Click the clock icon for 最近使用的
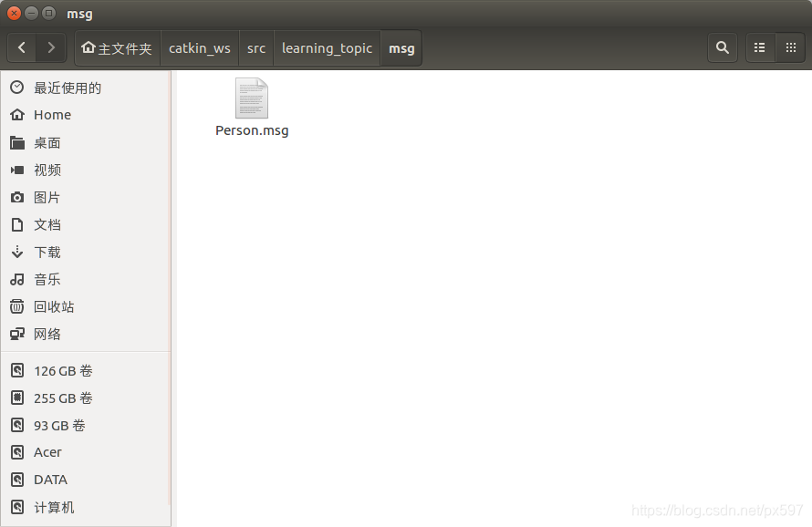Screen dimensions: 812x527 click(x=17, y=88)
